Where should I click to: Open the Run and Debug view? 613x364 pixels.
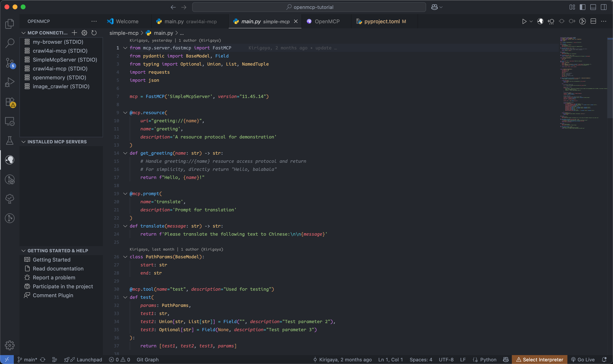tap(10, 82)
